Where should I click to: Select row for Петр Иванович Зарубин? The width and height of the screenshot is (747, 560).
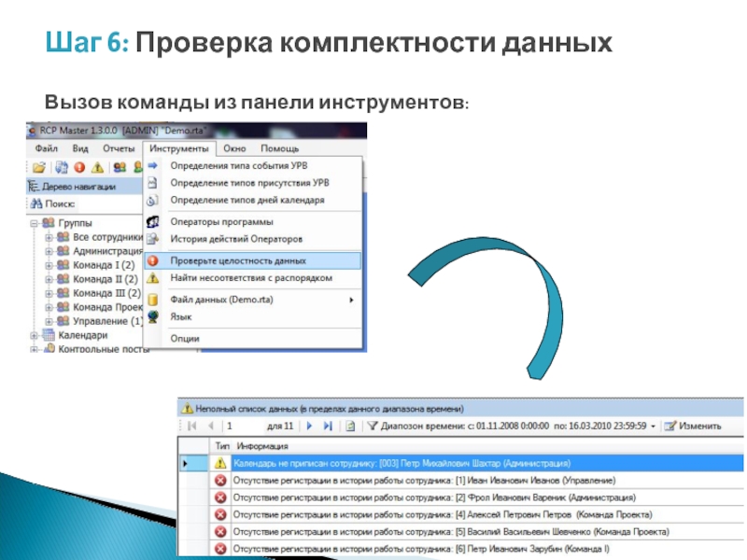[x=460, y=549]
